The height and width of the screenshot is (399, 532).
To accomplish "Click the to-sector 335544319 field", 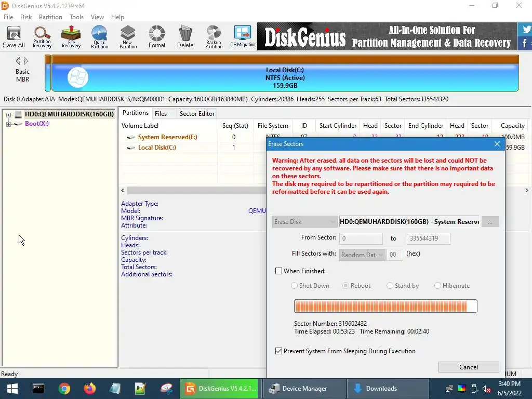I will [x=429, y=238].
